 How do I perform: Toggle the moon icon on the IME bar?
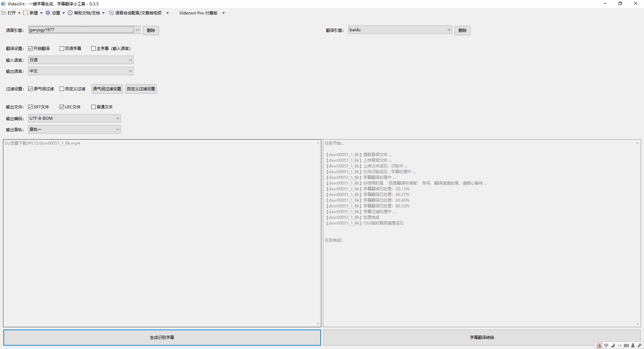coord(613,345)
